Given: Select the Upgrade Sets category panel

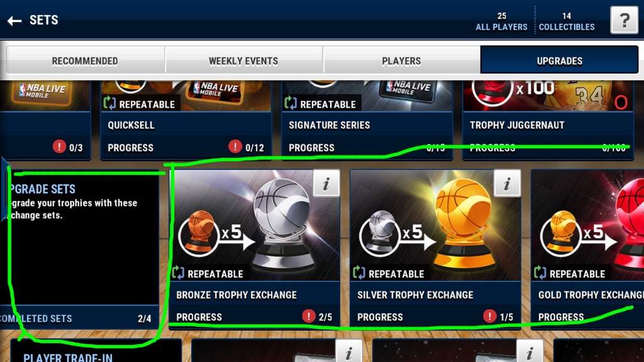Looking at the screenshot, I should (x=79, y=249).
